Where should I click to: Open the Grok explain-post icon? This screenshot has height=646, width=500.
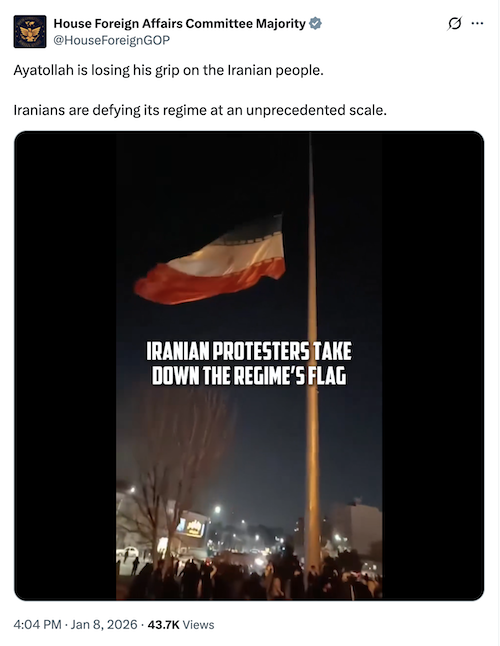[x=454, y=23]
